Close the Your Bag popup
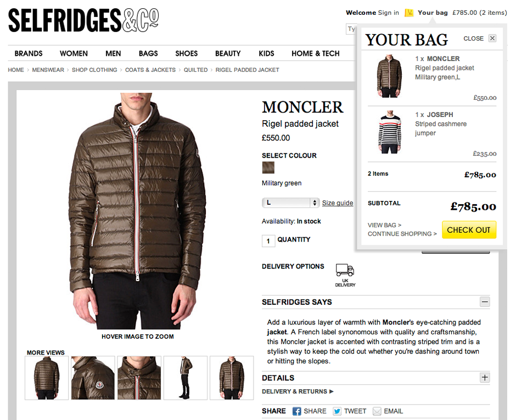 tap(492, 38)
